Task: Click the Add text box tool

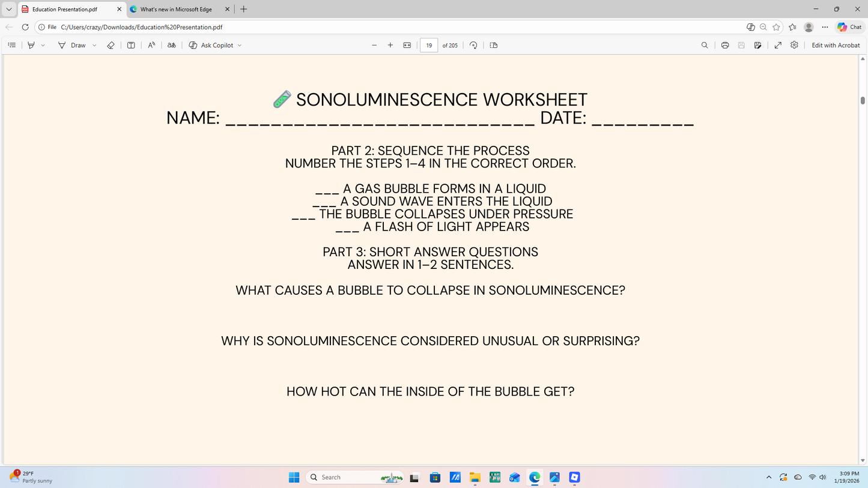Action: pos(131,45)
